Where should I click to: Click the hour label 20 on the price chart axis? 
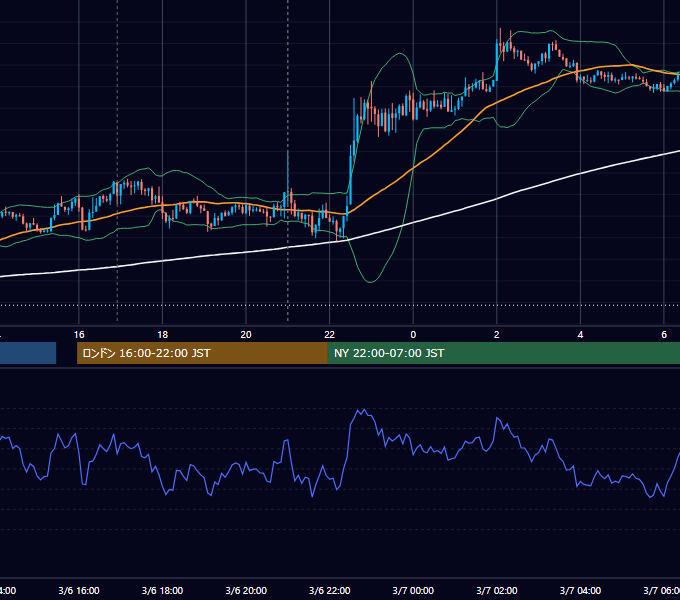coord(246,335)
